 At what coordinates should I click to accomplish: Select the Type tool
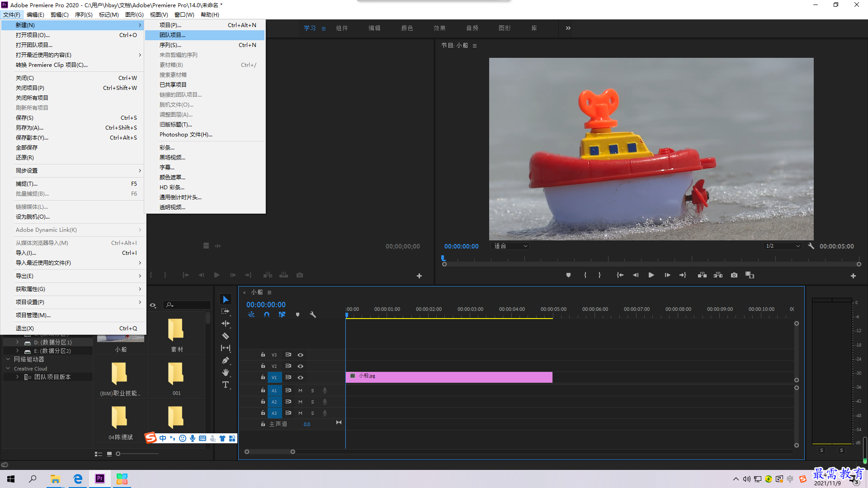pos(226,385)
